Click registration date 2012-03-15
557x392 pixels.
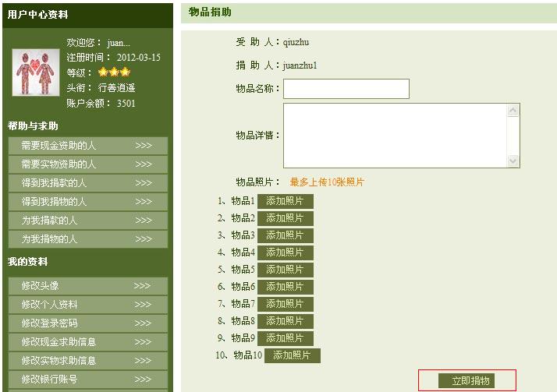click(139, 58)
